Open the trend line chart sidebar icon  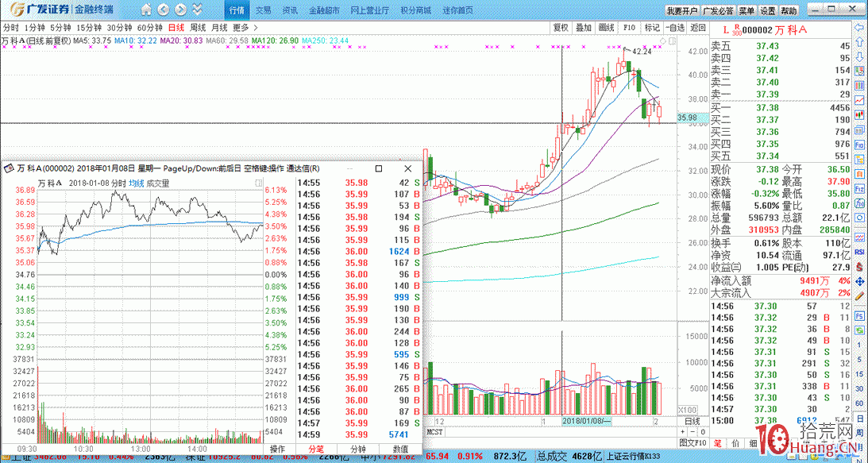[860, 100]
